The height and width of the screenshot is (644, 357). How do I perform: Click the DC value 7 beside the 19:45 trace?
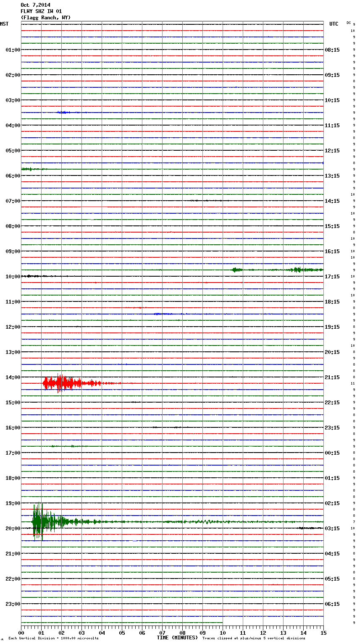tap(354, 522)
